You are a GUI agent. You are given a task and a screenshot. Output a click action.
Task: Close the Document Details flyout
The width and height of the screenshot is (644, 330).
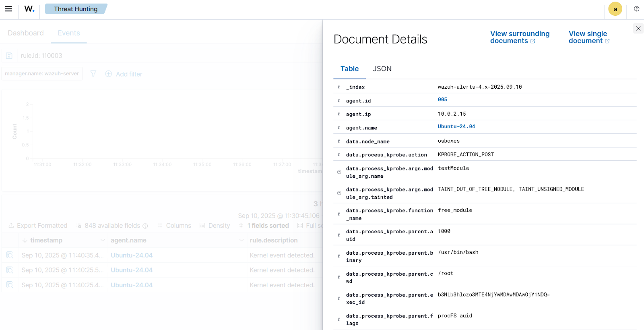tap(638, 28)
